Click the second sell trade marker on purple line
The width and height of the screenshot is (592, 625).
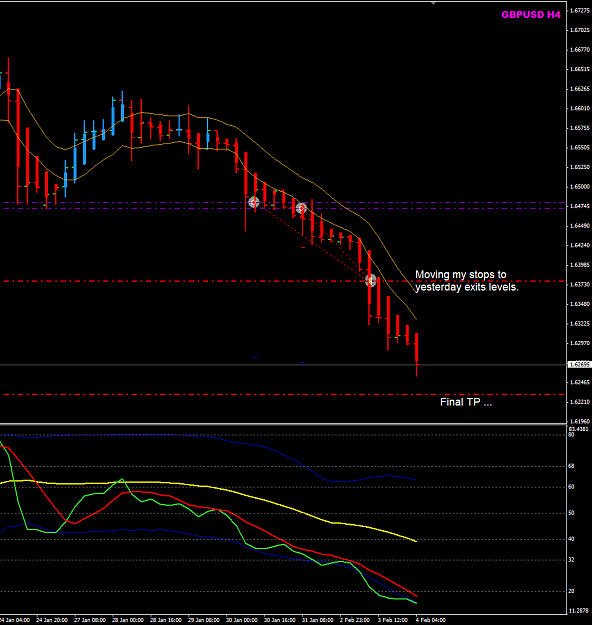[302, 208]
